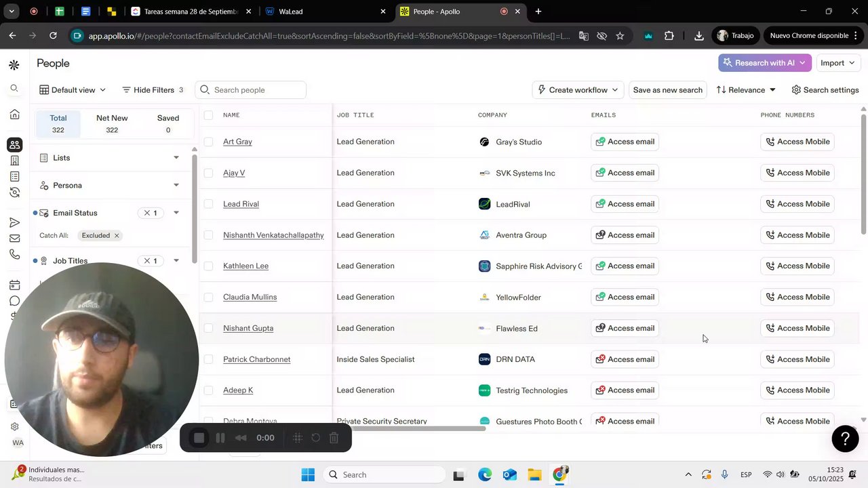Open Microsoft Edge from the taskbar
Viewport: 868px width, 488px height.
[485, 475]
